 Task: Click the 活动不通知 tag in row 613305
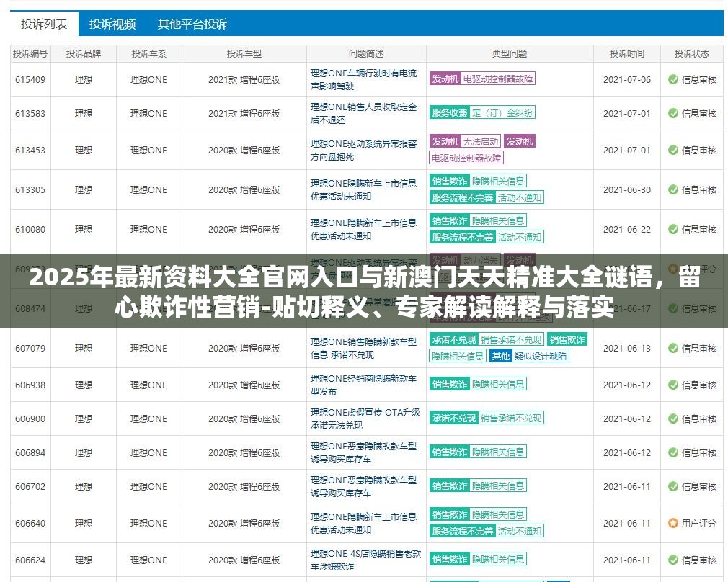(520, 197)
